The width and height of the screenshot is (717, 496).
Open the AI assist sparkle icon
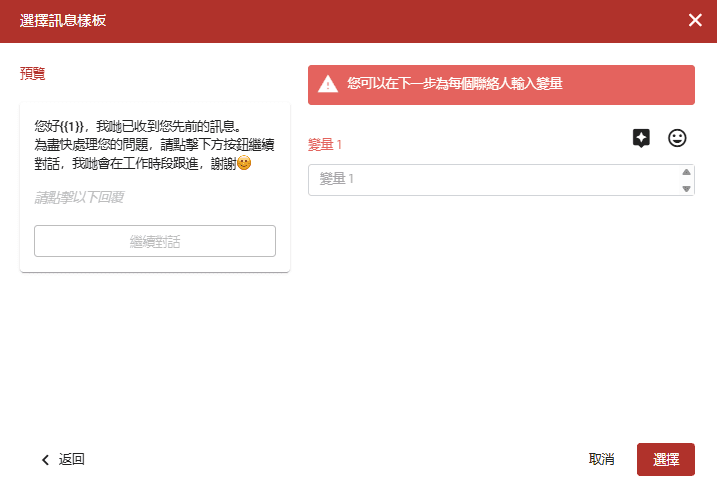[x=641, y=138]
